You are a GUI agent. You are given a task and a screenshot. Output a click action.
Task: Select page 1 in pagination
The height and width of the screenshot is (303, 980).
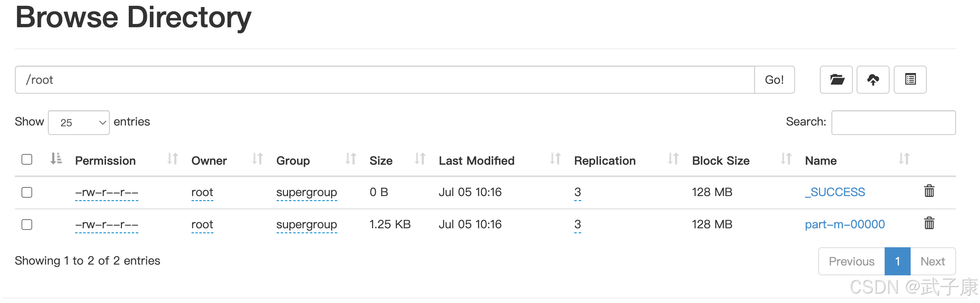(x=897, y=261)
